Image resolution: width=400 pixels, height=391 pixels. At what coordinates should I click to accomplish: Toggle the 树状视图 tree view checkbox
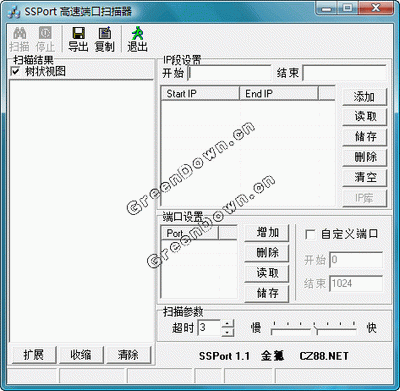click(16, 71)
